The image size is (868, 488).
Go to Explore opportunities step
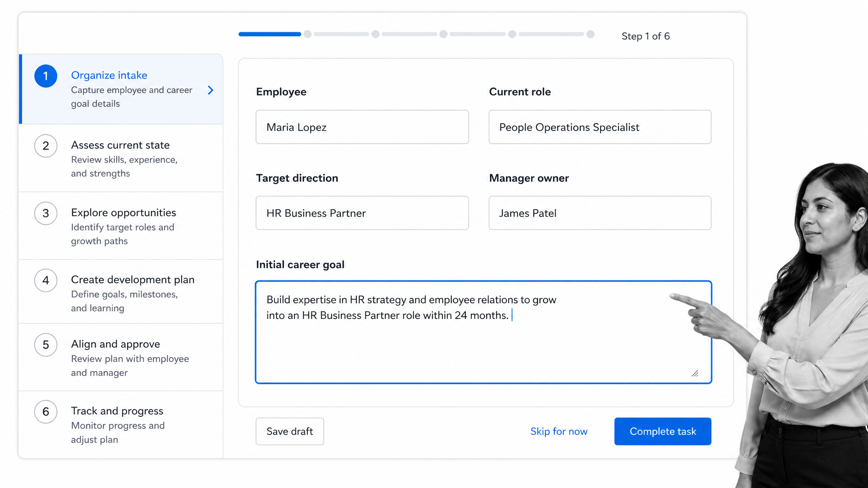pyautogui.click(x=121, y=226)
